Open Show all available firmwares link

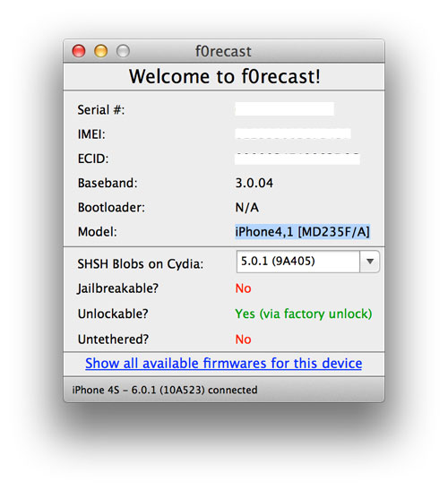pos(223,363)
